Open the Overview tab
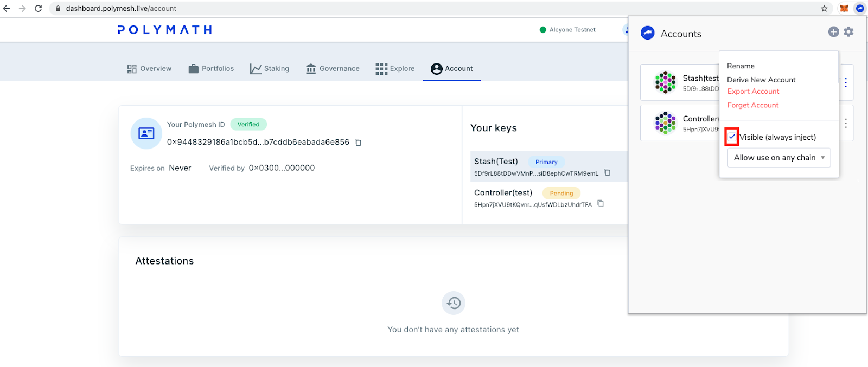868x367 pixels. (149, 69)
